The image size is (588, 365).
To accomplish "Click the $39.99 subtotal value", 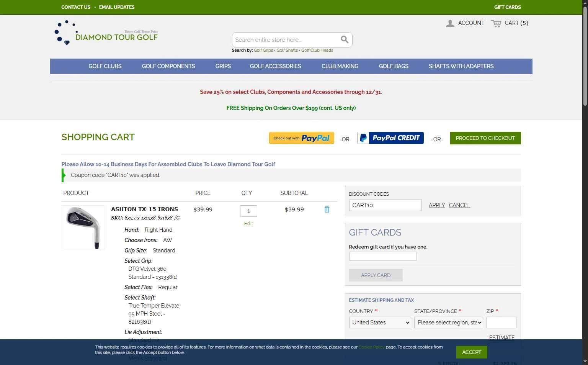I will [x=294, y=210].
